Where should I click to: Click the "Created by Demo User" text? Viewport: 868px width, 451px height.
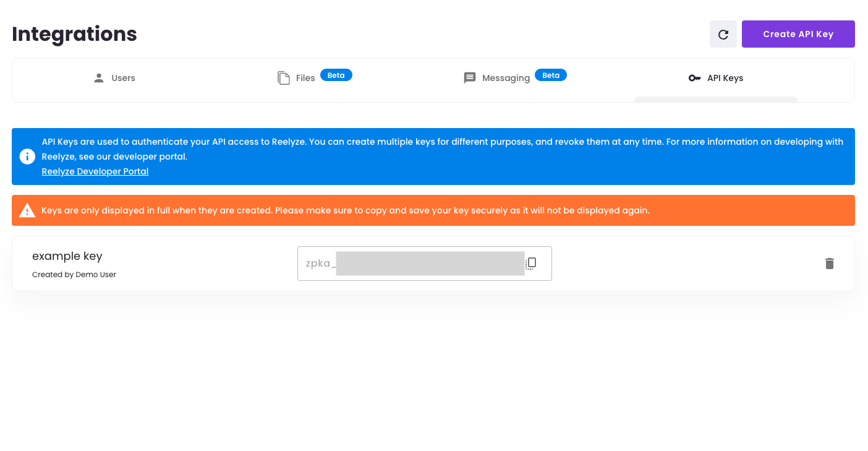click(74, 274)
